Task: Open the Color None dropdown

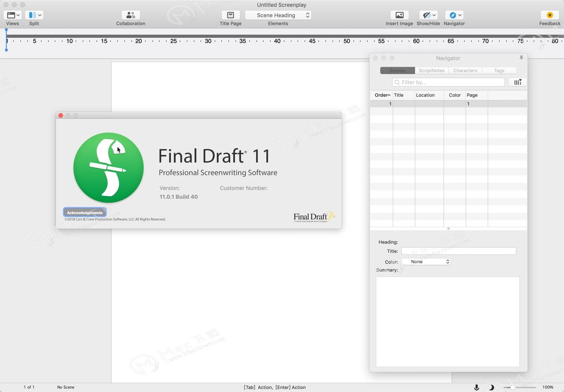Action: pyautogui.click(x=426, y=262)
